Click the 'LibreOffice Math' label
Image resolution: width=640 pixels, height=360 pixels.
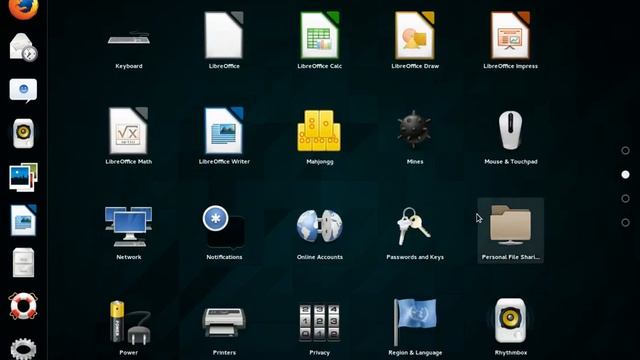pyautogui.click(x=129, y=162)
